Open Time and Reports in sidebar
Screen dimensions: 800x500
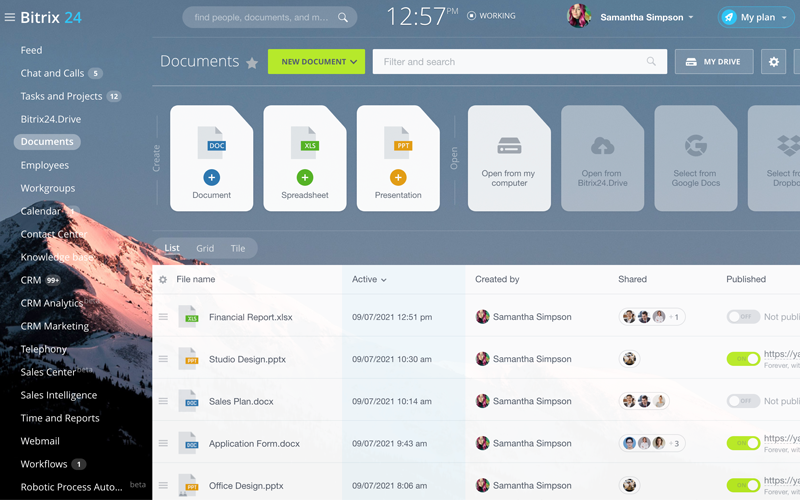[x=60, y=418]
